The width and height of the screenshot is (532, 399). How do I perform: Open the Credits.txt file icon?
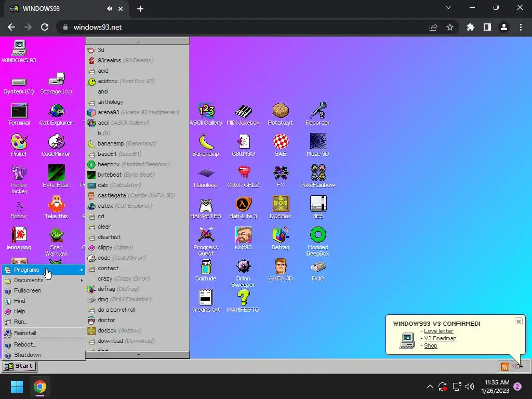point(206,301)
